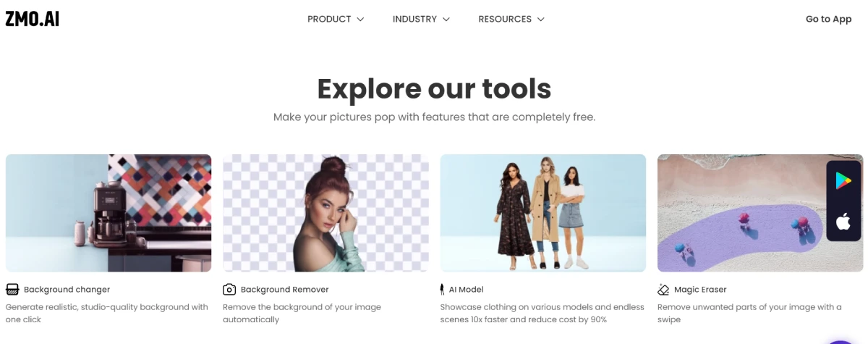Select the woman portrait Background Remover thumbnail
The height and width of the screenshot is (344, 868).
[325, 213]
